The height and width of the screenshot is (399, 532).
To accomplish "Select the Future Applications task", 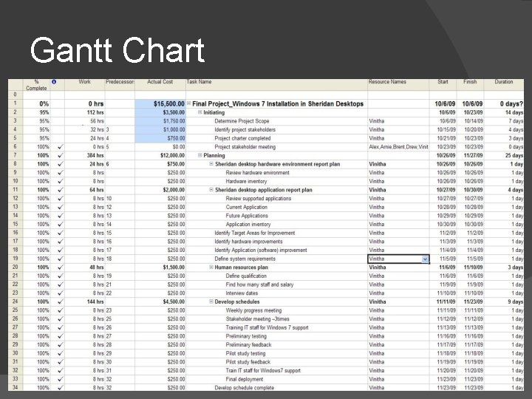I will coord(247,216).
